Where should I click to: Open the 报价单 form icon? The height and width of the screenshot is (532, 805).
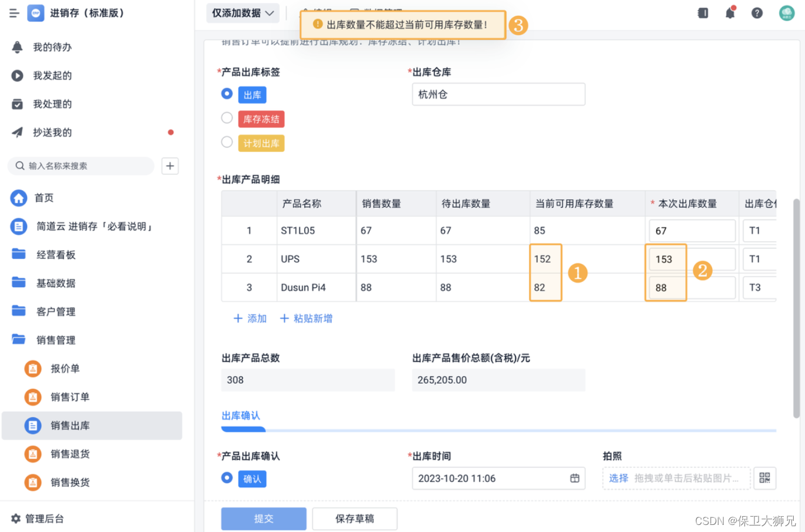pos(33,368)
